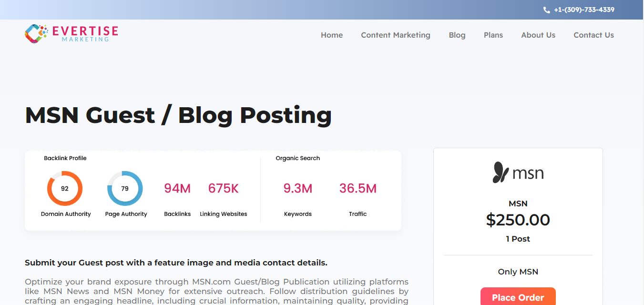Select the 9.3M Keywords value
Image resolution: width=644 pixels, height=305 pixels.
(298, 189)
